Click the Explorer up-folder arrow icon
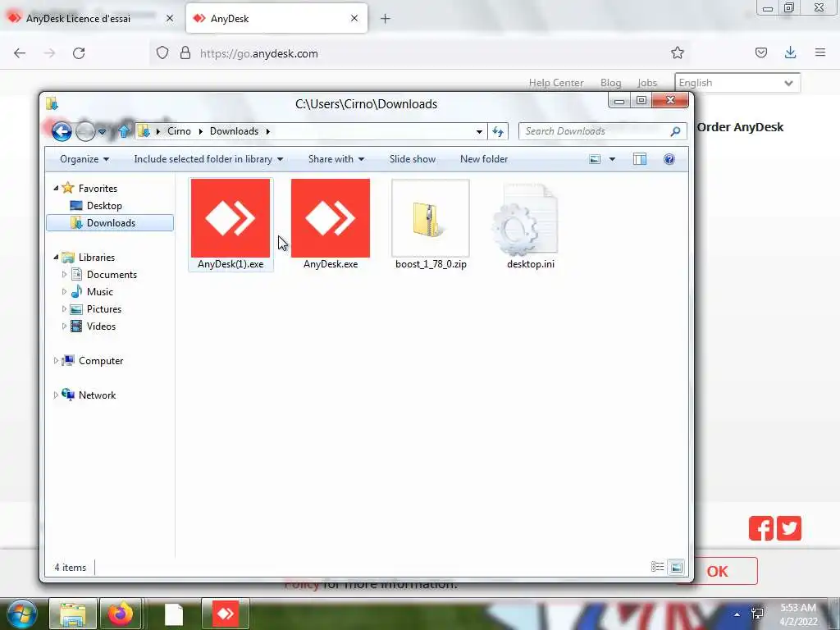The image size is (840, 630). point(124,130)
